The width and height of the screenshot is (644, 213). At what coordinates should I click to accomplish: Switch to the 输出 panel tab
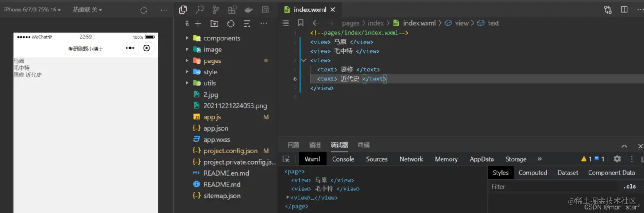315,145
